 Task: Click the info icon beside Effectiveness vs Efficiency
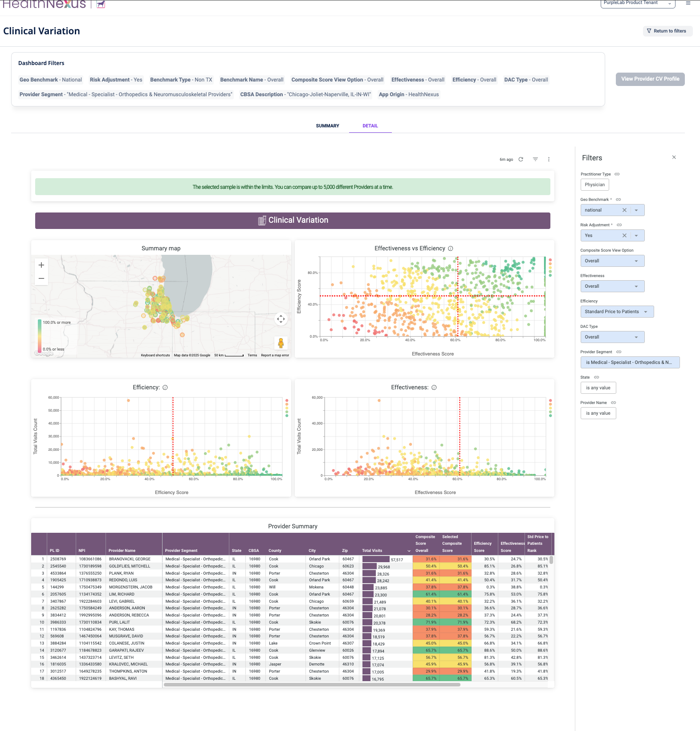pyautogui.click(x=451, y=249)
